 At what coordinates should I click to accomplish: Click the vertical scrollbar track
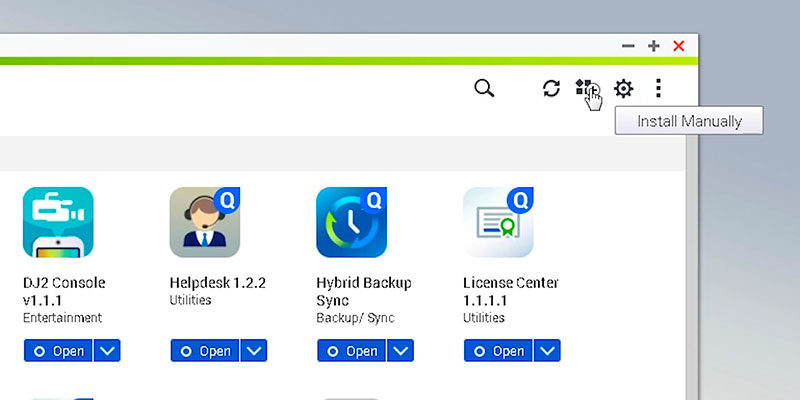click(692, 268)
